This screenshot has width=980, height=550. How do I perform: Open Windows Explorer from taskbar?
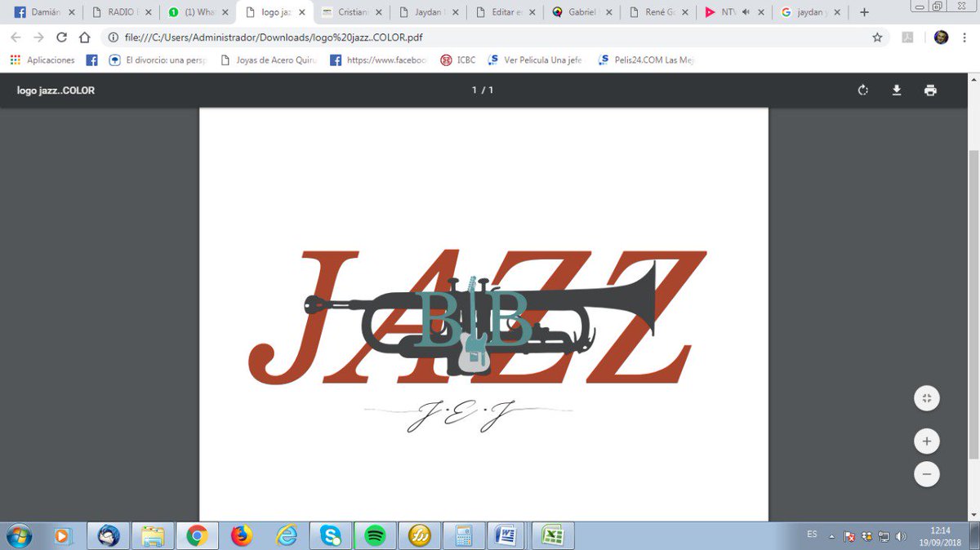(152, 536)
